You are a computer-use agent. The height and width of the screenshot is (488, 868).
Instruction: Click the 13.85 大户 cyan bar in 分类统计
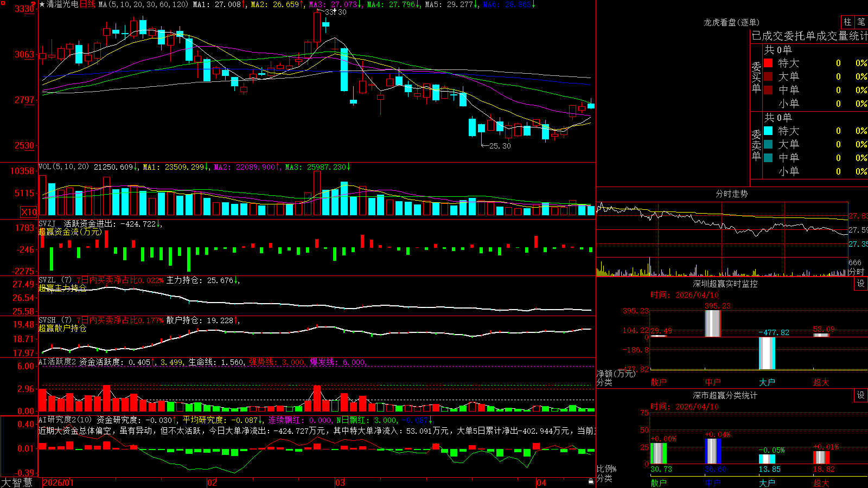tap(767, 459)
